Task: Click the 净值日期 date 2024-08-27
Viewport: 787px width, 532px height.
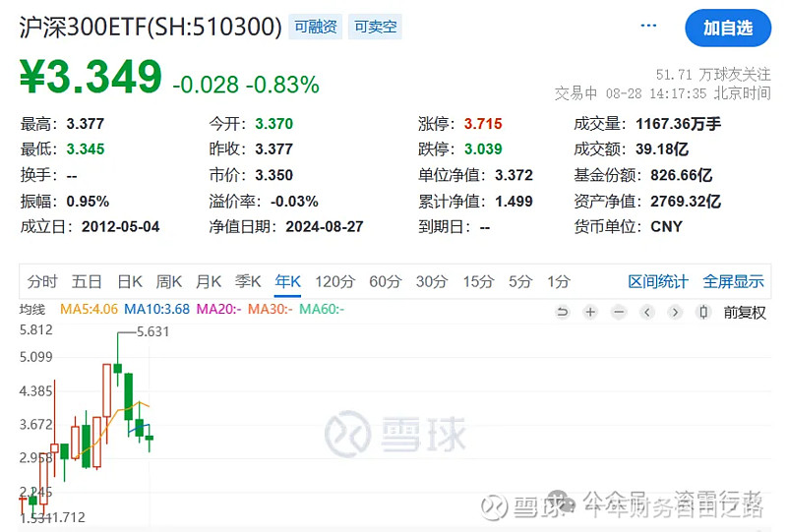Action: point(325,227)
